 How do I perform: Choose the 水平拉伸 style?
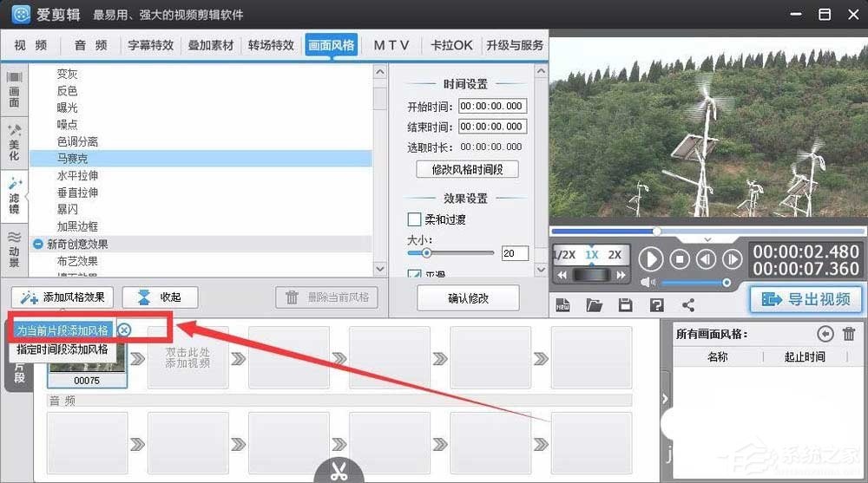click(77, 176)
